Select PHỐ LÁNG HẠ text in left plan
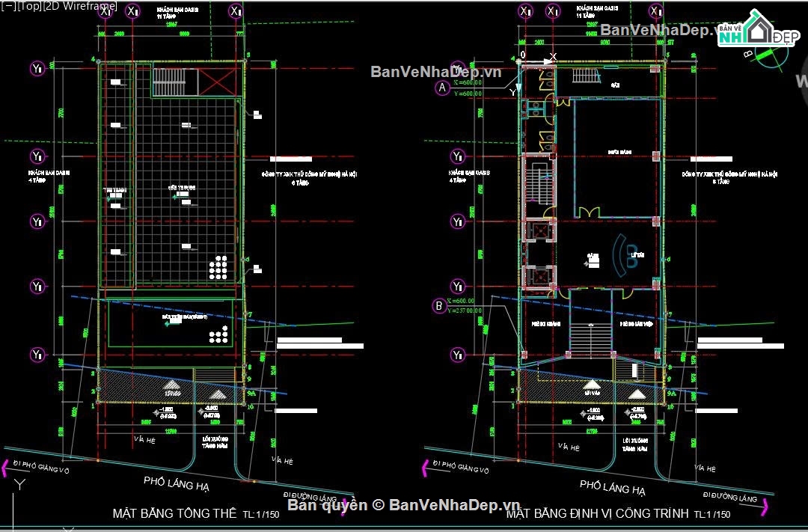This screenshot has height=532, width=808. 177,483
